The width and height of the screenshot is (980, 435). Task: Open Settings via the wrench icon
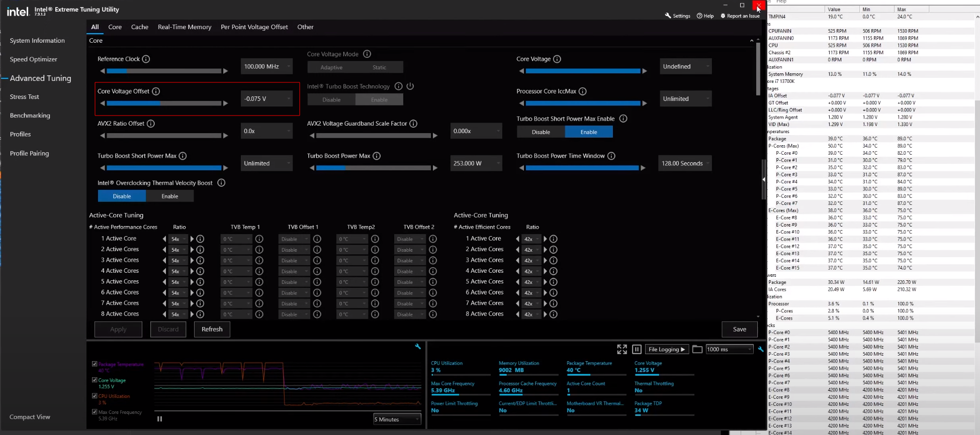(x=668, y=16)
